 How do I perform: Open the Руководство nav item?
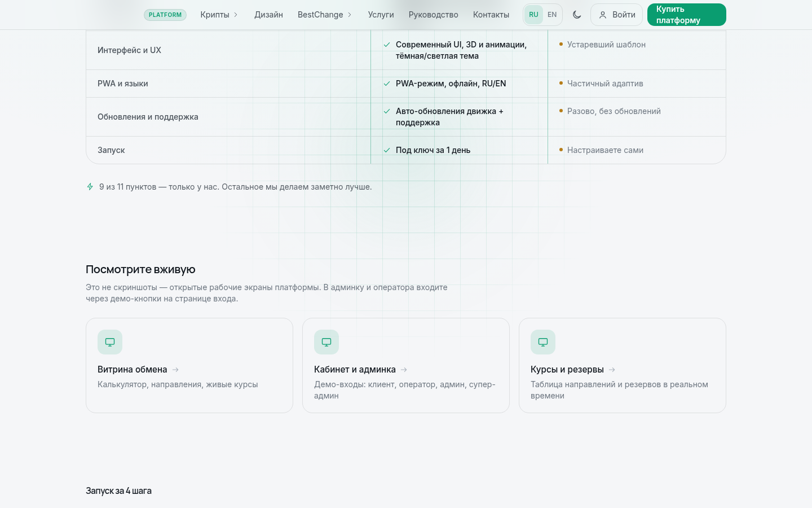433,15
